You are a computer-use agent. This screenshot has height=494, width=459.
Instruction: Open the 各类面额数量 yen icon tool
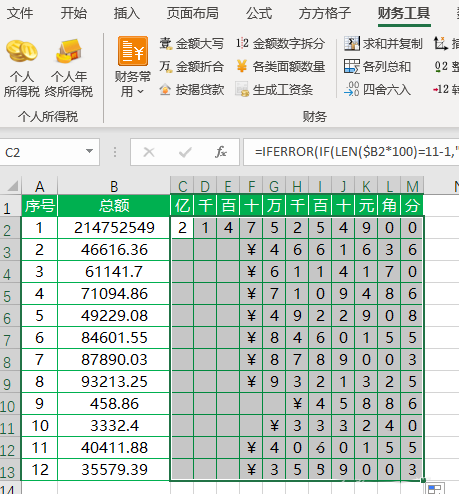pyautogui.click(x=280, y=67)
